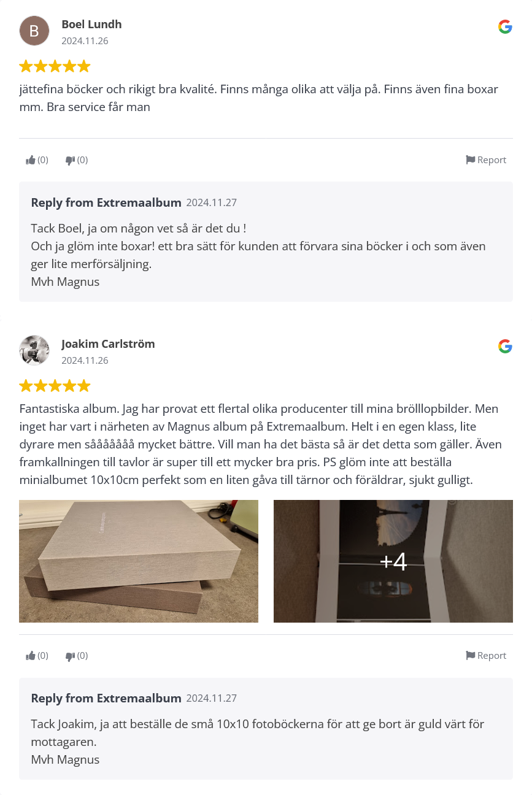The height and width of the screenshot is (795, 532).
Task: Click the 2024.11.26 date under Joakim Carlström
Action: [85, 361]
